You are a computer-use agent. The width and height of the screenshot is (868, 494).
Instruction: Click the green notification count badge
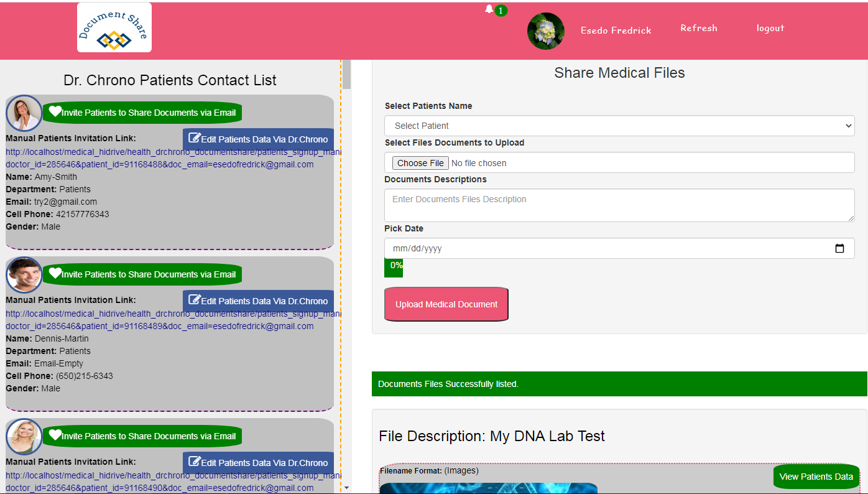[501, 11]
